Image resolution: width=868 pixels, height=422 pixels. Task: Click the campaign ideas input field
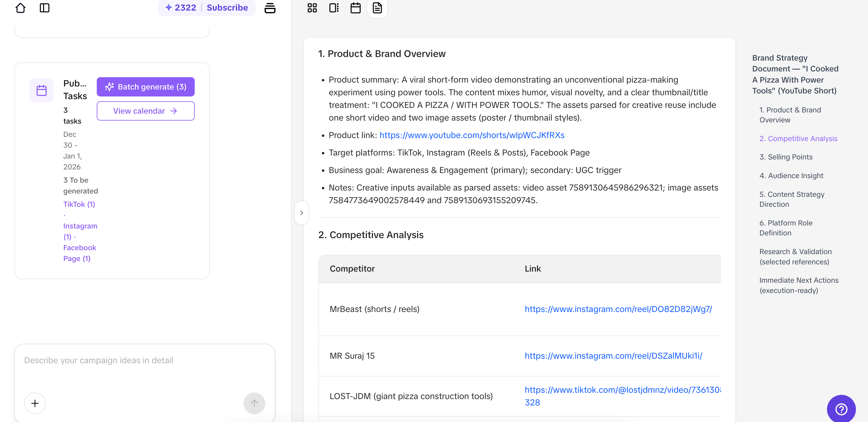coord(135,360)
